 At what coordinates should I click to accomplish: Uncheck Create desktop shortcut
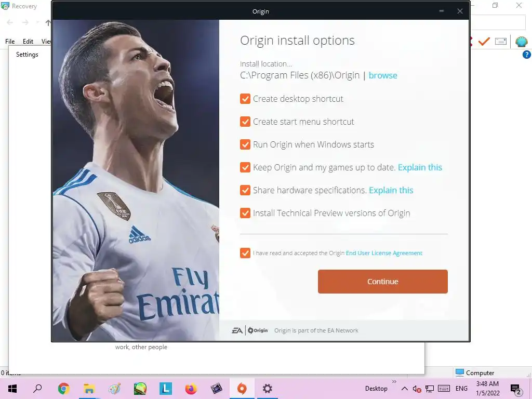click(x=245, y=99)
